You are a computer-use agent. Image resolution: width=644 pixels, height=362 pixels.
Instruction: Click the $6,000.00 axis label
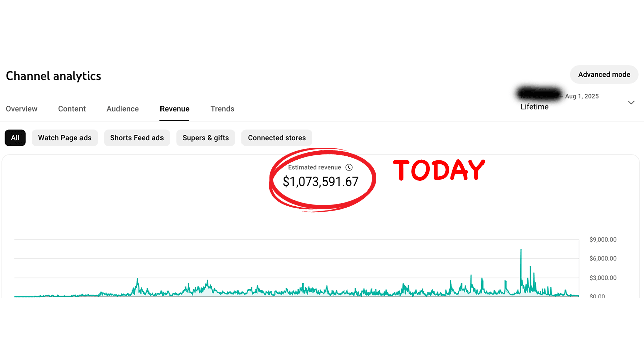click(603, 258)
